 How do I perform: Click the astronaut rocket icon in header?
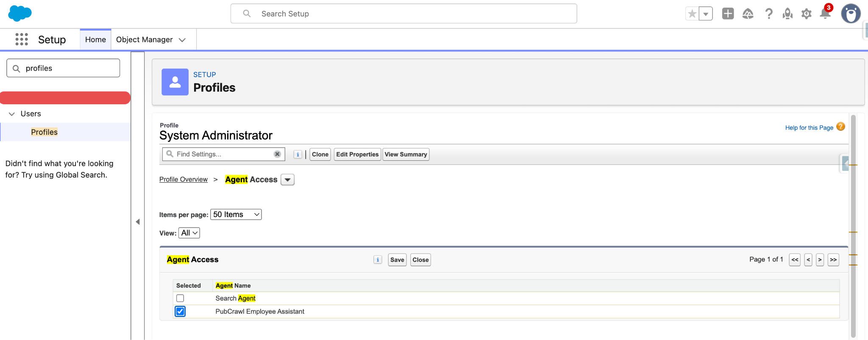click(x=787, y=14)
